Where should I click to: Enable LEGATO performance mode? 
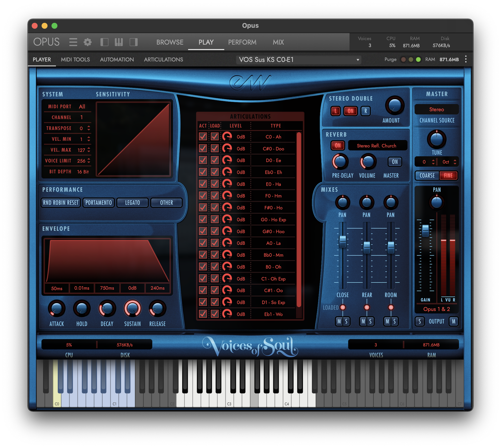132,203
